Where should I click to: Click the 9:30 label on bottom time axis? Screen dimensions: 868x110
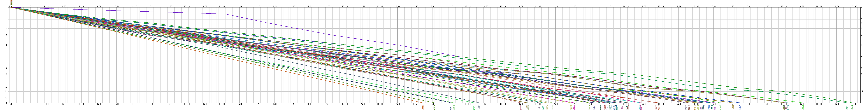64,104
